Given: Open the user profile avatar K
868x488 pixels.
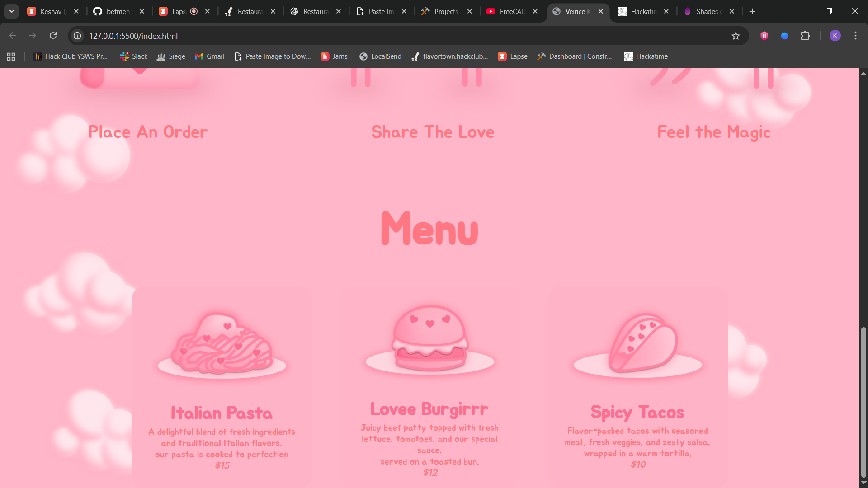Looking at the screenshot, I should [835, 36].
